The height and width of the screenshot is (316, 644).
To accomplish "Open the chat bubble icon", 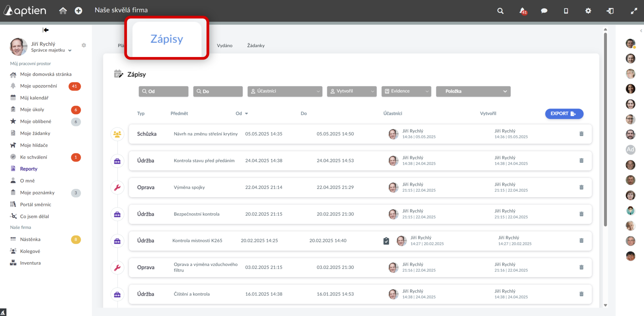I will coord(544,11).
